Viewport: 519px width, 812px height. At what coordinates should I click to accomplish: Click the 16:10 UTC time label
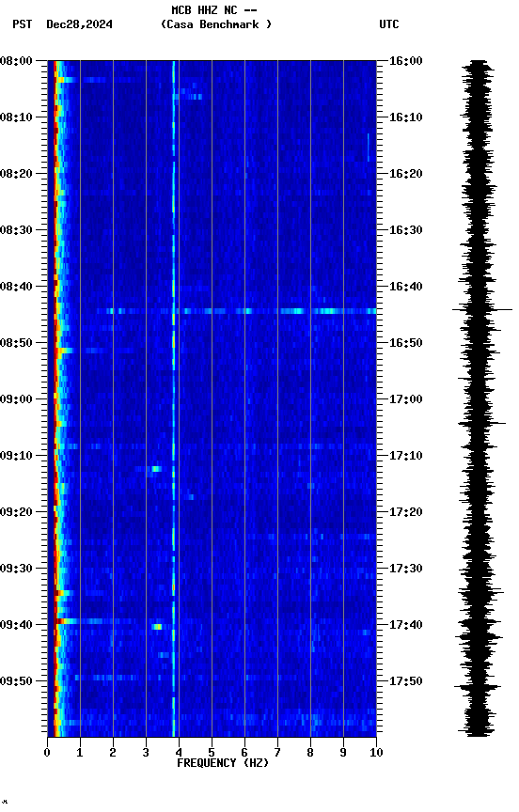[406, 117]
